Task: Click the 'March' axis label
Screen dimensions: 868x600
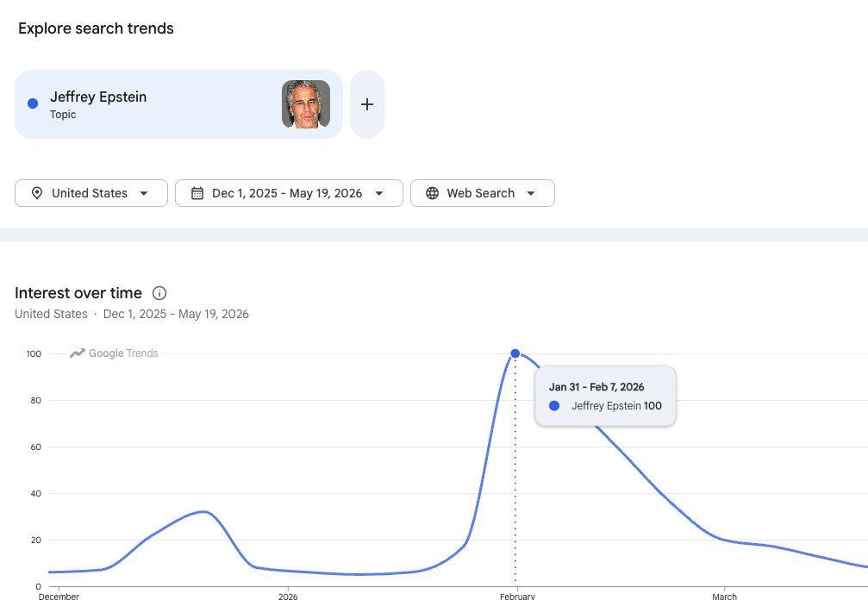Action: pos(724,597)
